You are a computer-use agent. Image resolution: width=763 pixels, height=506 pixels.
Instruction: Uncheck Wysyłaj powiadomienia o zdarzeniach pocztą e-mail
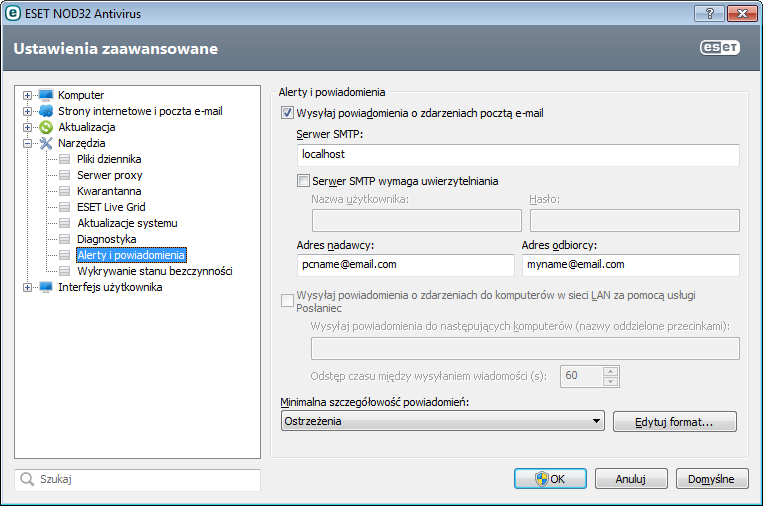coord(287,113)
